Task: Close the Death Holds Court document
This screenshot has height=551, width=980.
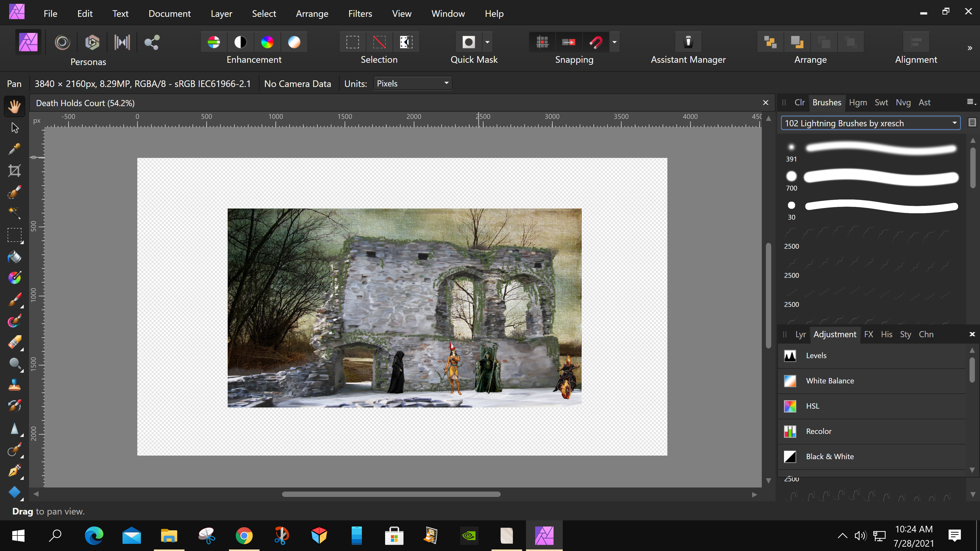Action: click(765, 103)
